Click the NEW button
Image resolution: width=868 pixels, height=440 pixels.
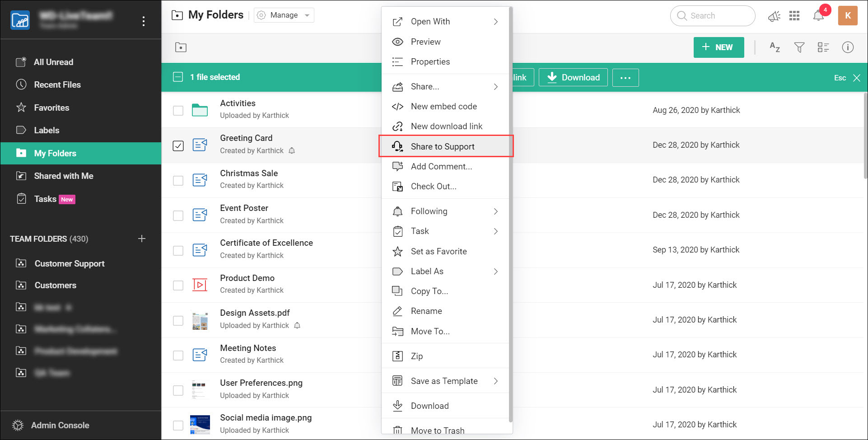click(x=719, y=47)
